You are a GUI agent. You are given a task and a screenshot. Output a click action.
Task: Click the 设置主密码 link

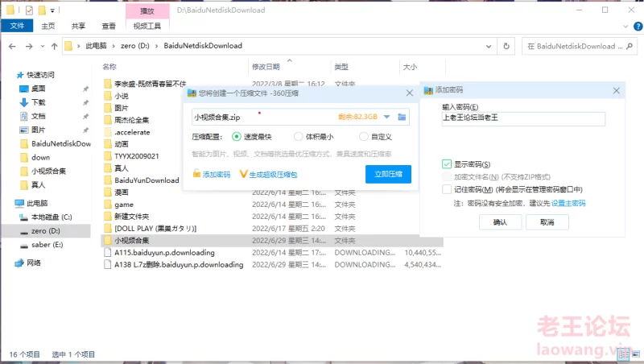point(568,203)
